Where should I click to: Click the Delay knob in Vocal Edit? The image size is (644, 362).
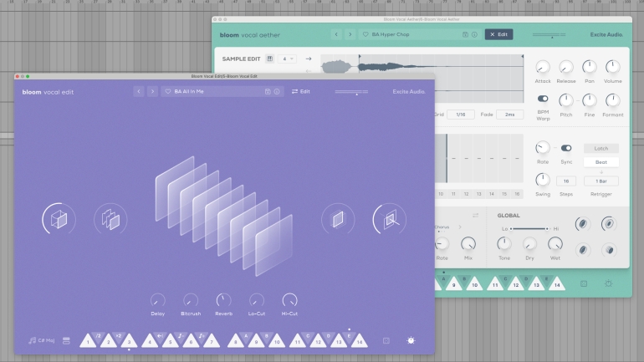coord(158,300)
